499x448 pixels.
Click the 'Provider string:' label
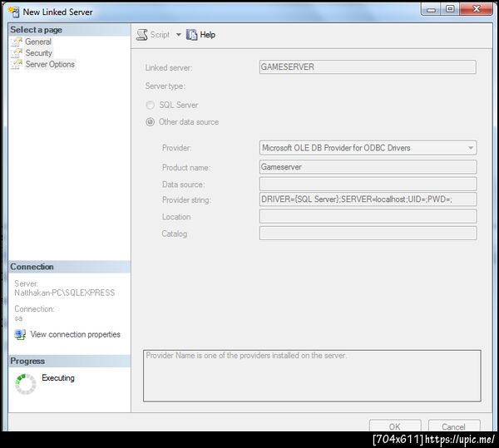(186, 200)
